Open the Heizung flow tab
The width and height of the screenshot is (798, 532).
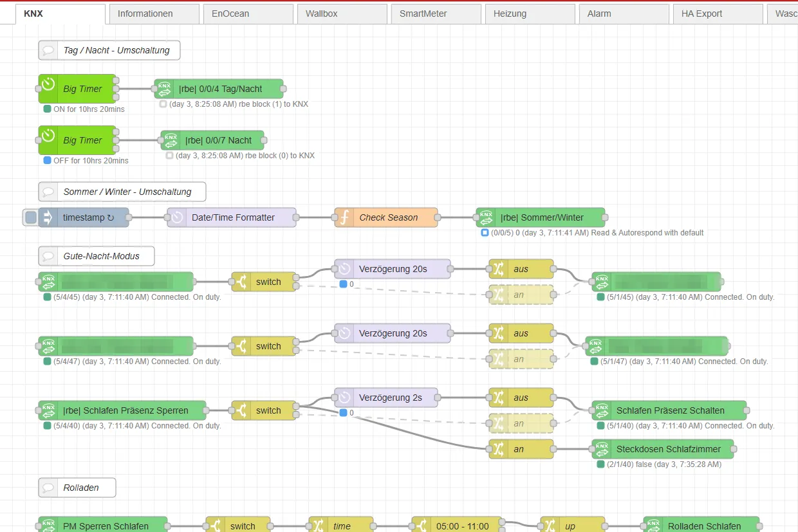(530, 14)
